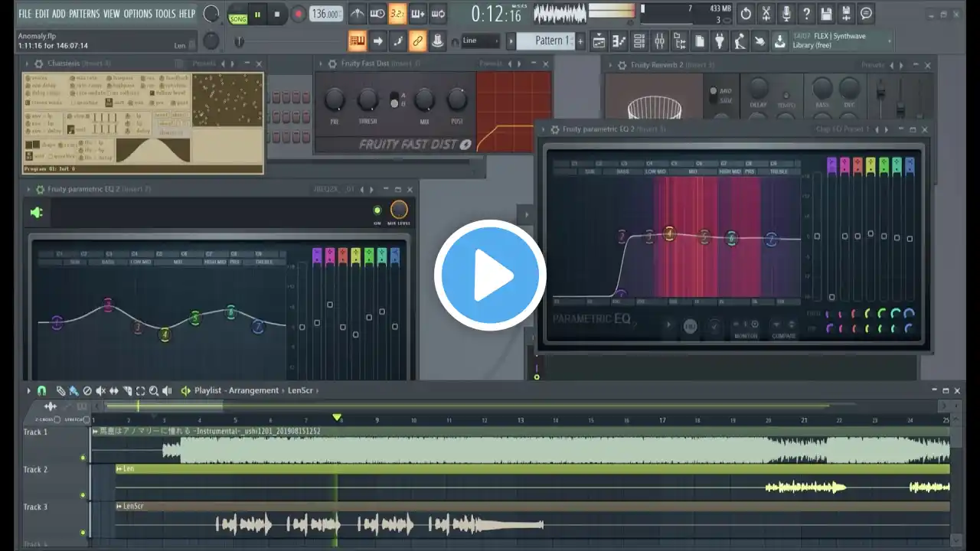The height and width of the screenshot is (551, 980).
Task: Mute Track 3 with its green dot
Action: 83,533
